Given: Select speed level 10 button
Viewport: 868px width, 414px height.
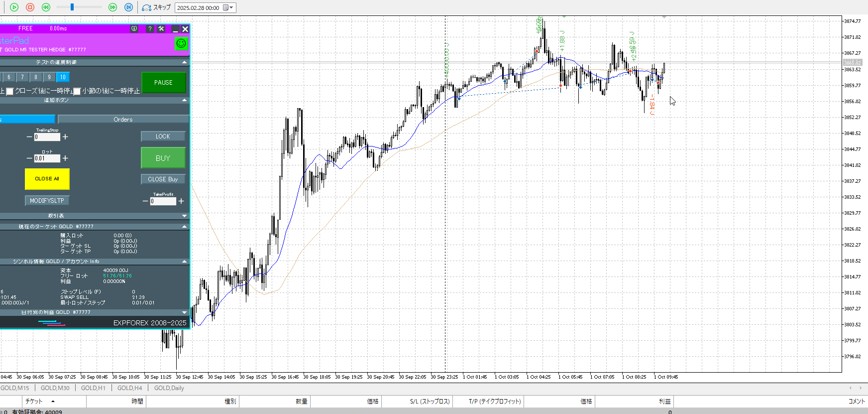Looking at the screenshot, I should (63, 77).
